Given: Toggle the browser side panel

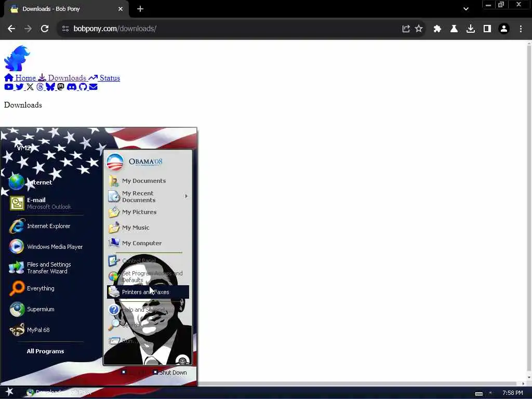Looking at the screenshot, I should 487,29.
